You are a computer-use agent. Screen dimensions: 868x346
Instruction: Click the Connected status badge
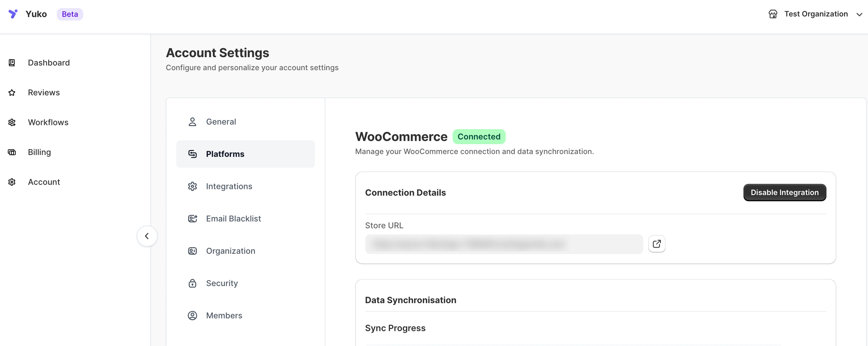coord(479,137)
